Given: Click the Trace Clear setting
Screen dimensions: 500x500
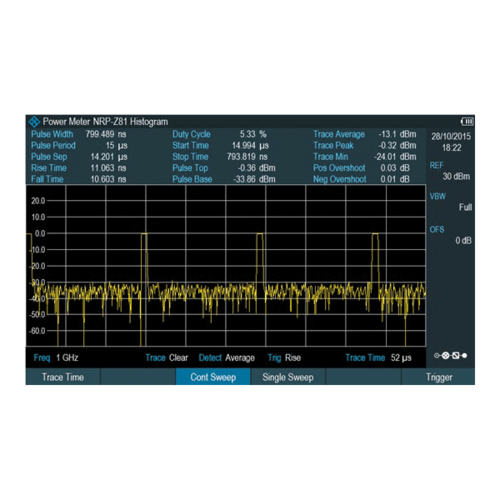Looking at the screenshot, I should (x=167, y=358).
